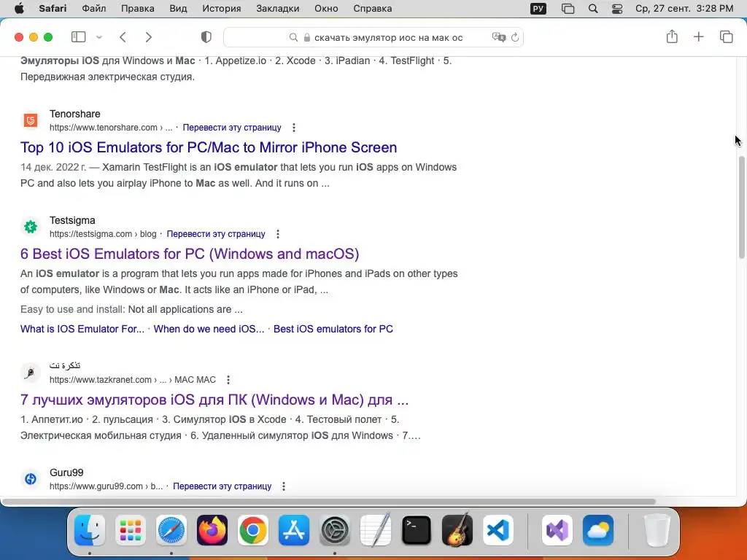This screenshot has height=560, width=747.
Task: Click the horizontal page scrollbar
Action: tap(329, 502)
